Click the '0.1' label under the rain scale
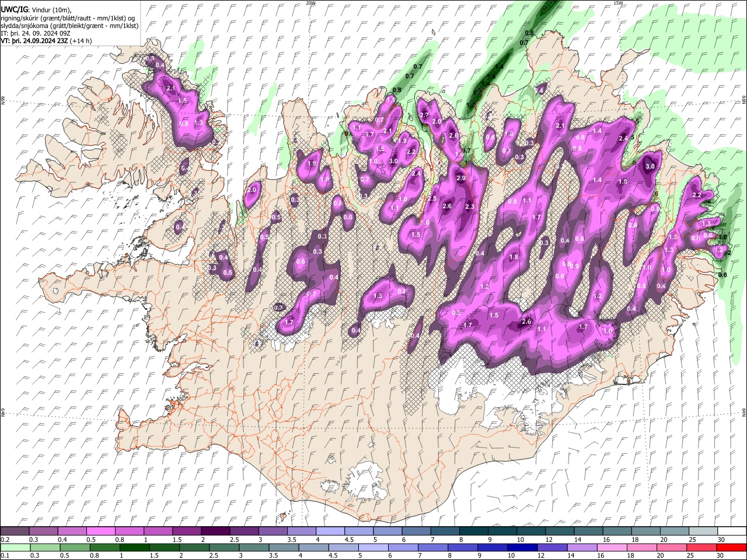747x560 pixels. coord(5,555)
